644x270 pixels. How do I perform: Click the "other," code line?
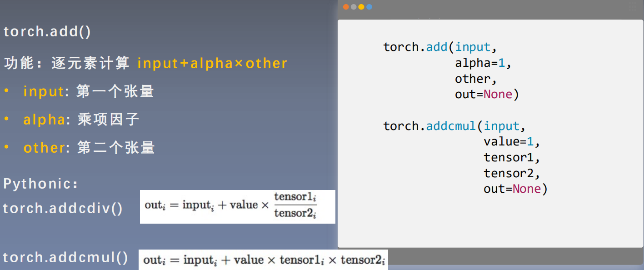(x=476, y=79)
